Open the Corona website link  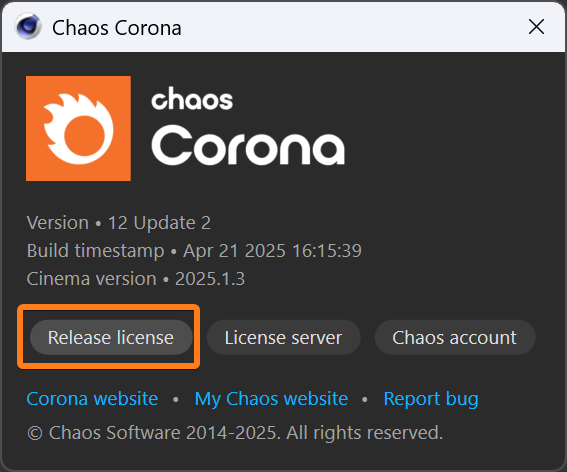coord(92,399)
